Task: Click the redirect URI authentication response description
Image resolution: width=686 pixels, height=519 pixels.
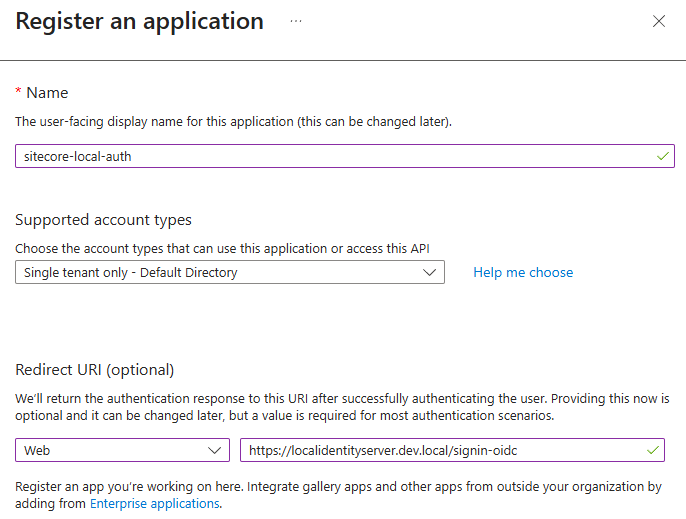Action: [340, 406]
